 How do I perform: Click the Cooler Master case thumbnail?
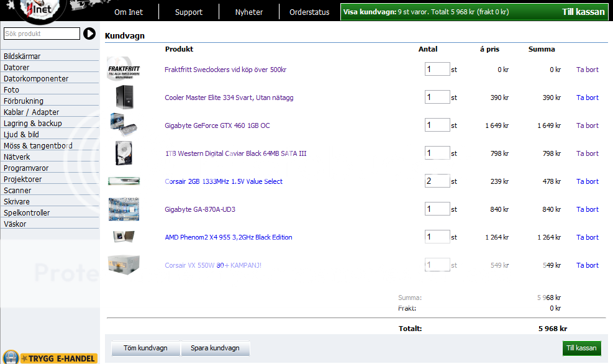pyautogui.click(x=124, y=98)
